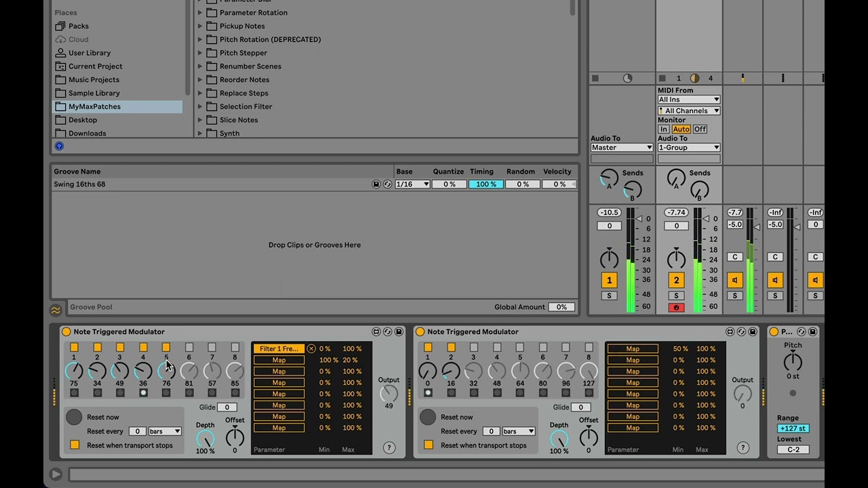Expand the Pickup Notes folder
868x488 pixels.
pyautogui.click(x=200, y=26)
